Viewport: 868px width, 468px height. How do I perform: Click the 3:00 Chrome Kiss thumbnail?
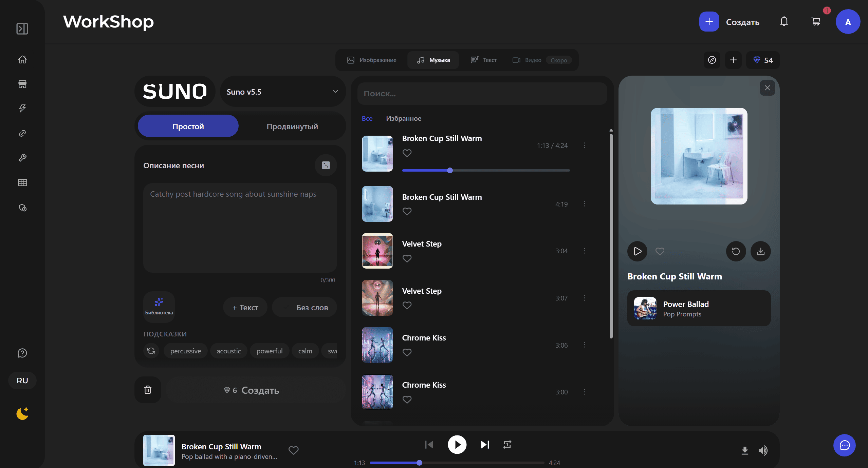377,392
